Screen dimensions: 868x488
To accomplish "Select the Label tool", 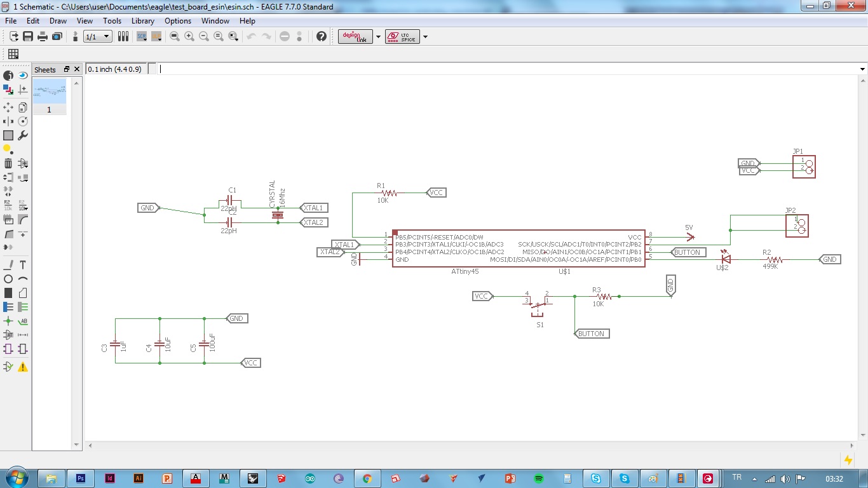I will pyautogui.click(x=23, y=322).
